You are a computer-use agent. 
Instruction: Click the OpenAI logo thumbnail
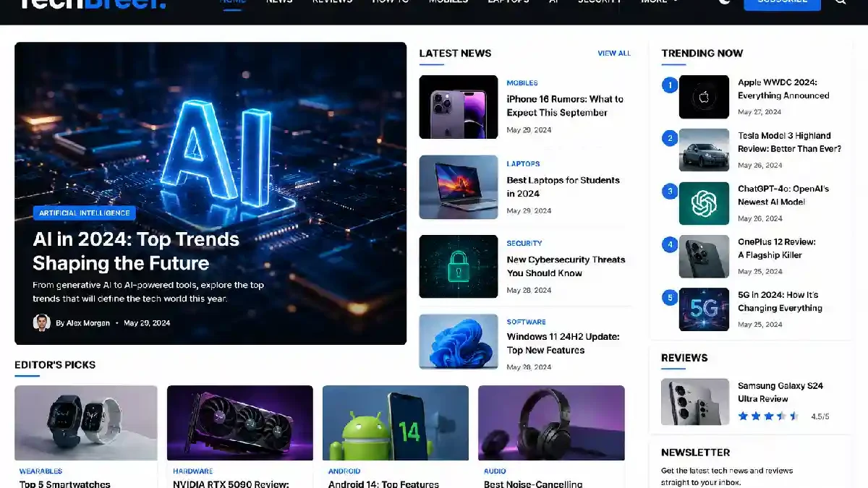[704, 203]
